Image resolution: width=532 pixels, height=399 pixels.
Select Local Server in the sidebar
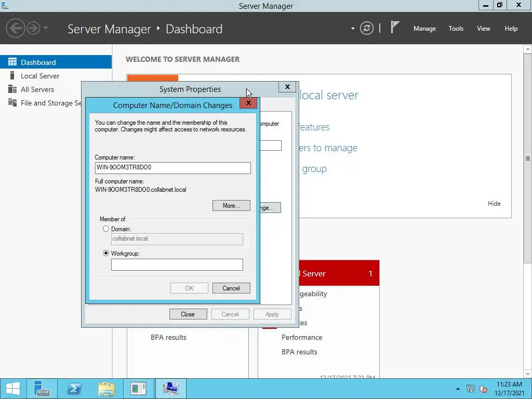pyautogui.click(x=56, y=76)
